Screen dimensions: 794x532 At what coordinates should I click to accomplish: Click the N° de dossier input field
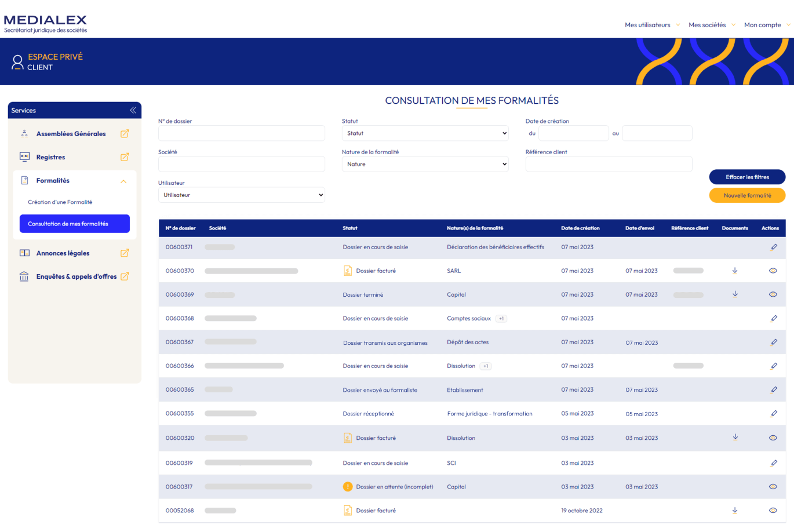point(241,133)
